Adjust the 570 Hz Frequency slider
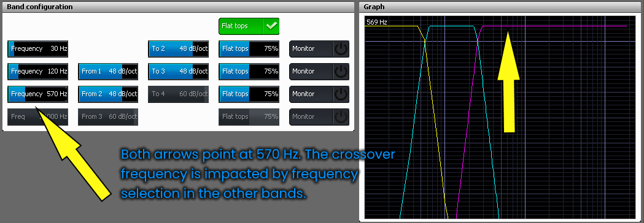 [x=38, y=94]
